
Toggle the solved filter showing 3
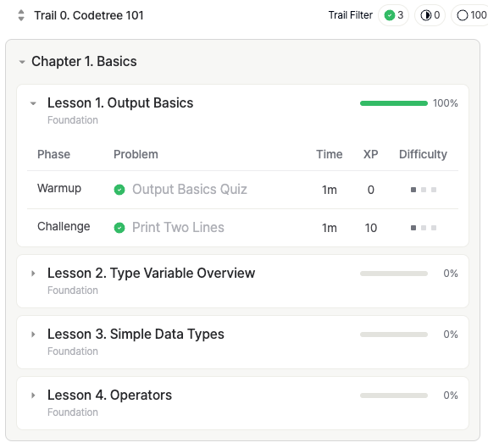393,15
